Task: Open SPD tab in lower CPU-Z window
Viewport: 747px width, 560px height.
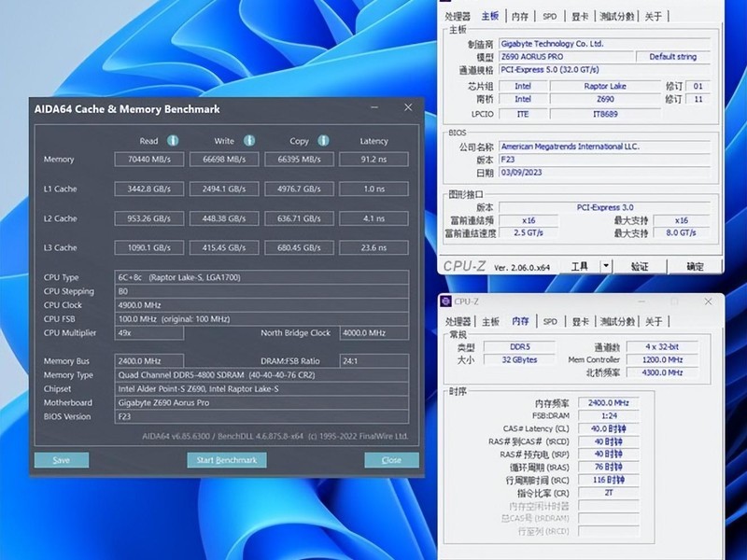Action: pos(550,321)
